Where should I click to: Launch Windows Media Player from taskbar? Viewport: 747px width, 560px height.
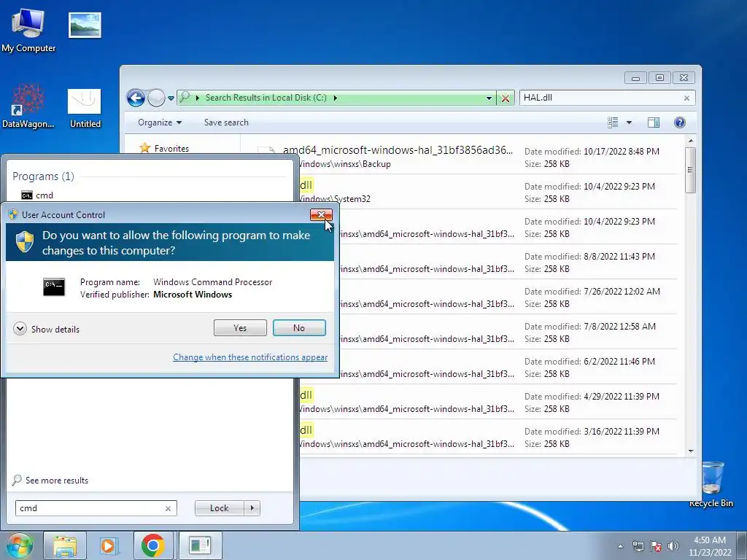(109, 545)
